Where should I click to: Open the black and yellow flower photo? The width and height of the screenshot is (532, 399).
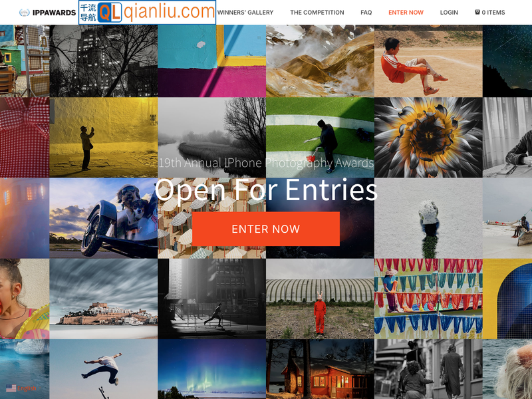pos(428,138)
